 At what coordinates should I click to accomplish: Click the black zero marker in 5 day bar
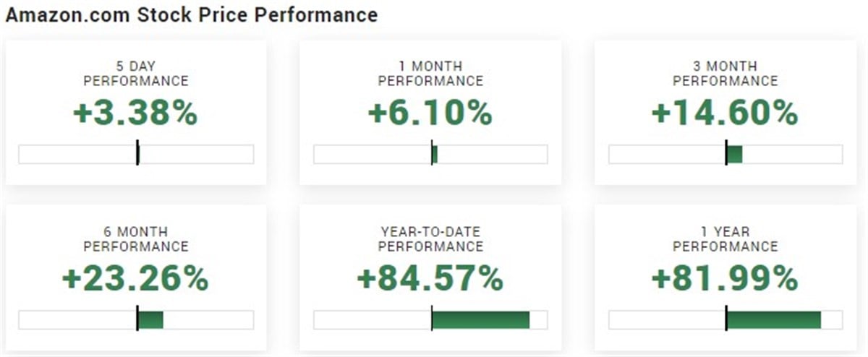point(137,154)
